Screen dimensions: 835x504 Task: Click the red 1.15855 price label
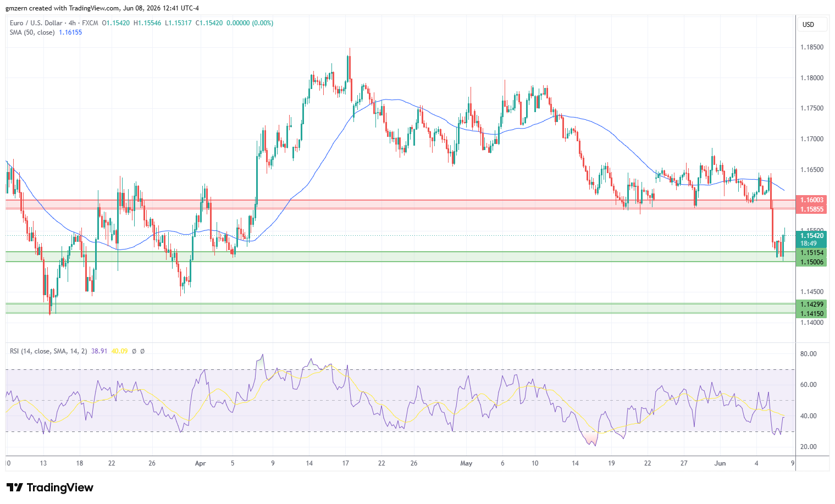click(811, 209)
